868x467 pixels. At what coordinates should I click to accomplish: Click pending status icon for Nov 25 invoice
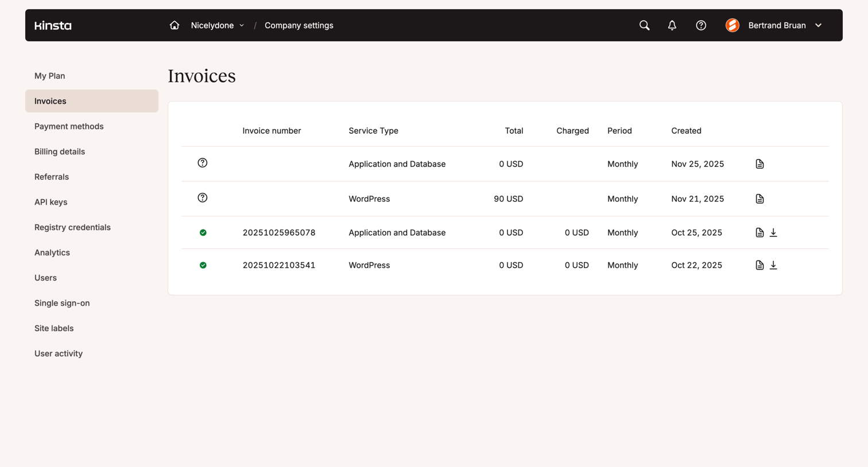click(203, 163)
